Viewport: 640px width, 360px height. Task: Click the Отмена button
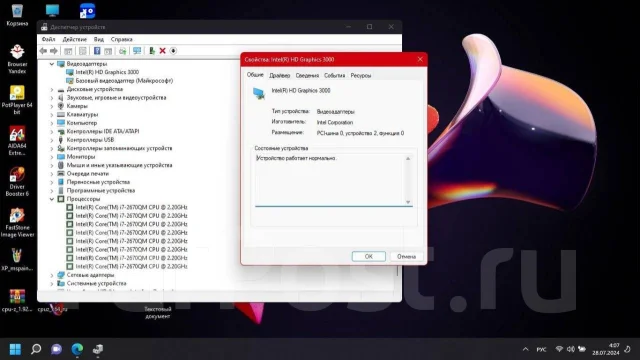click(x=406, y=256)
